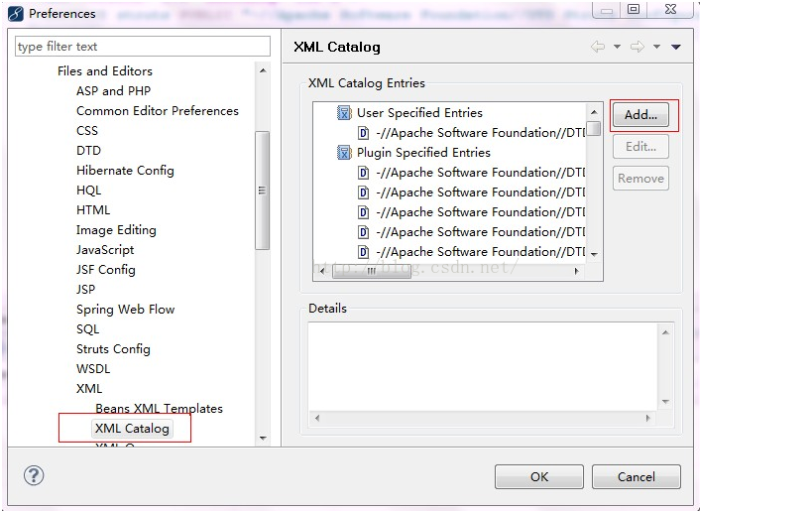Open ASP and PHP preferences
812x513 pixels.
point(113,90)
